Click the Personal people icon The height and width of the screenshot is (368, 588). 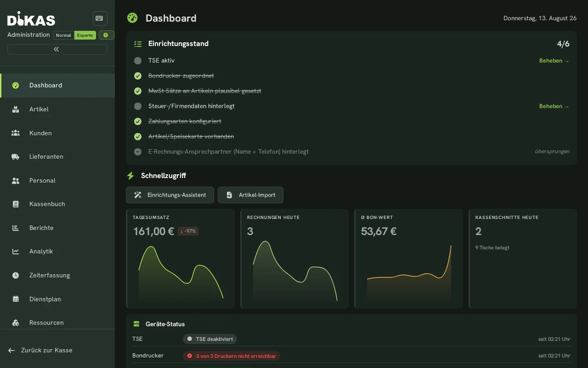[x=16, y=180]
